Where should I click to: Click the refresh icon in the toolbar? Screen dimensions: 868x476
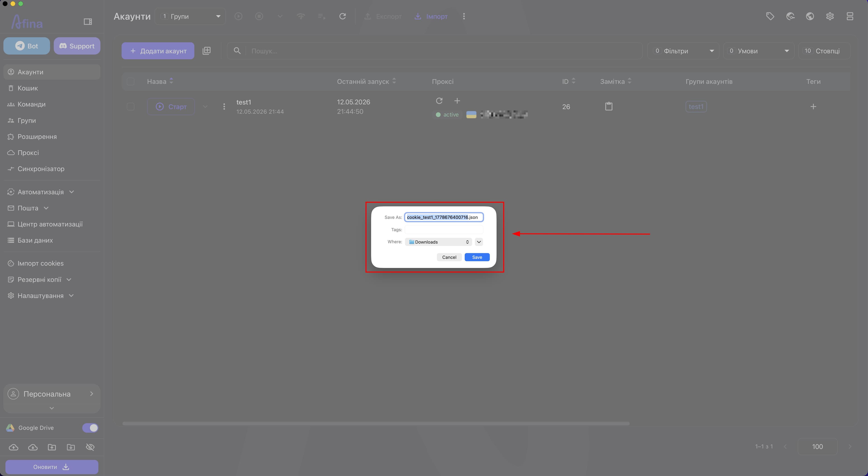pyautogui.click(x=342, y=16)
